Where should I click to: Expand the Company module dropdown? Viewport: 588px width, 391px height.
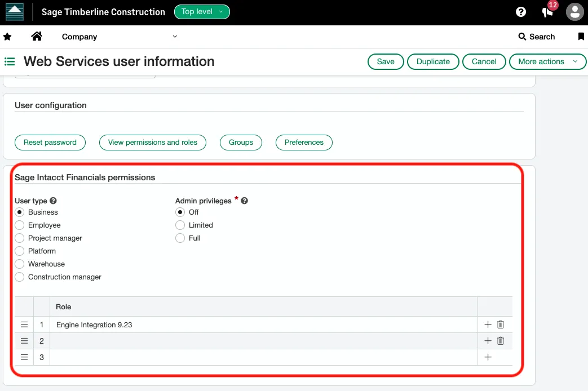(120, 37)
